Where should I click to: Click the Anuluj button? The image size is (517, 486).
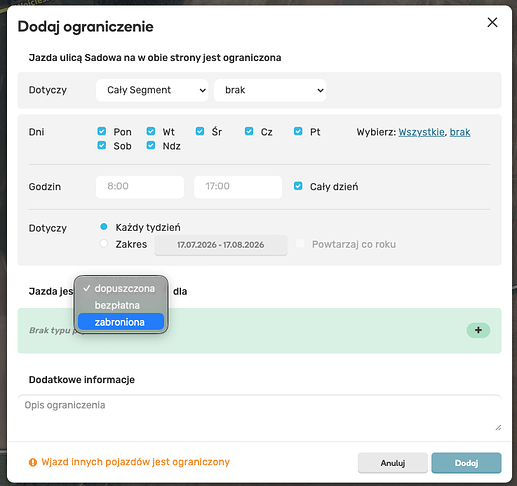[x=393, y=463]
